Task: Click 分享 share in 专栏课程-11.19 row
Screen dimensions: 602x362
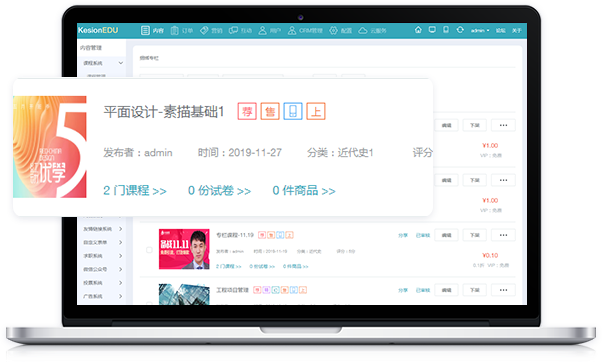Action: pyautogui.click(x=403, y=235)
